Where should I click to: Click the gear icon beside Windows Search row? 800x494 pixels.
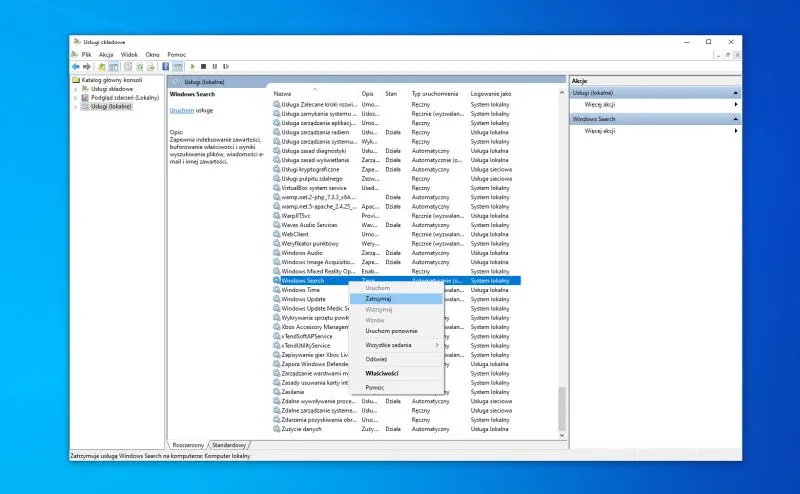(277, 281)
